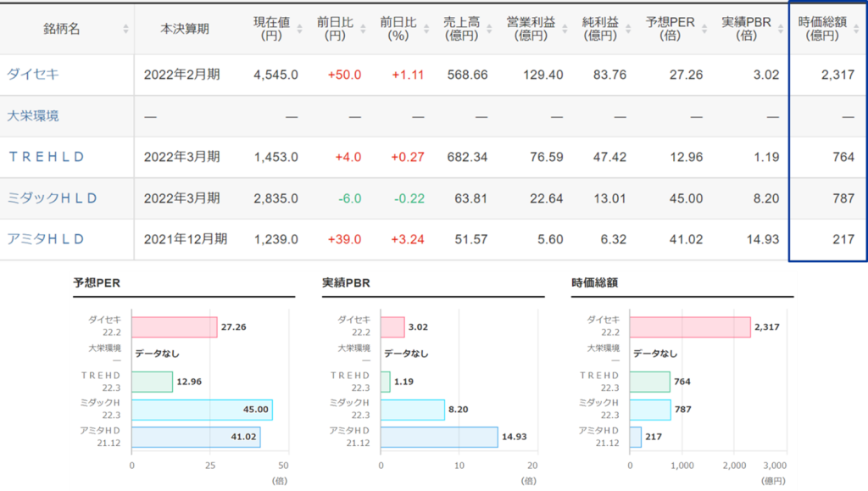
Task: Click the 予想PER chart title
Action: coord(97,283)
